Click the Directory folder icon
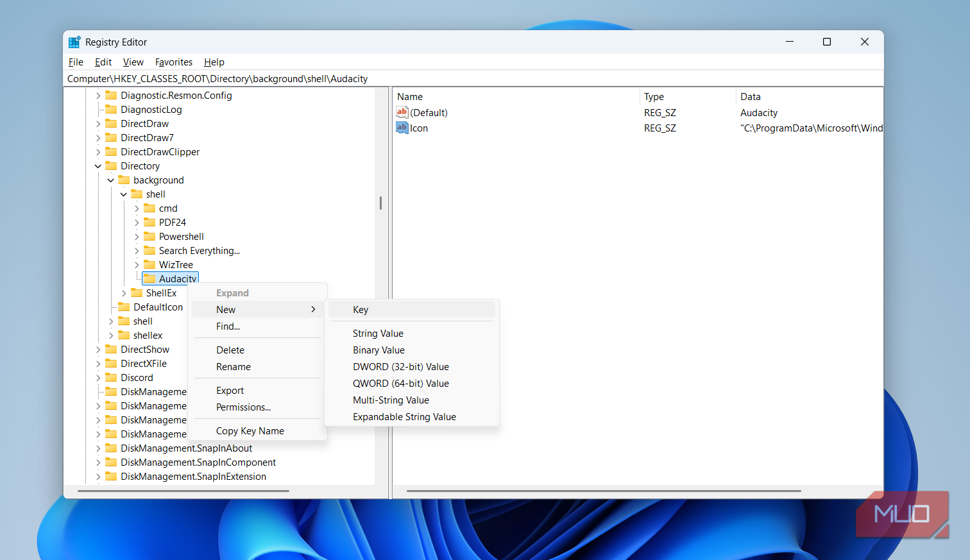The height and width of the screenshot is (560, 970). pos(111,165)
